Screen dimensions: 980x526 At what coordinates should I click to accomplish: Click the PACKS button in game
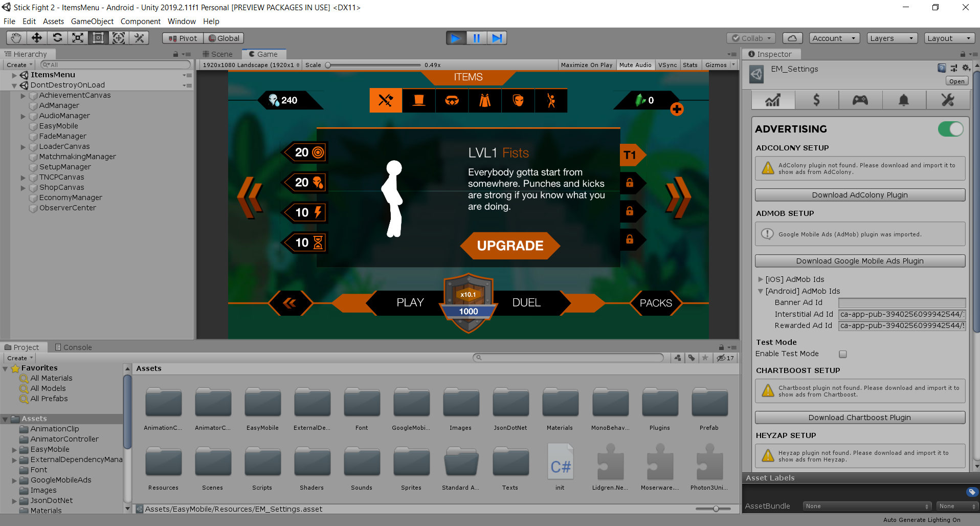pyautogui.click(x=656, y=303)
